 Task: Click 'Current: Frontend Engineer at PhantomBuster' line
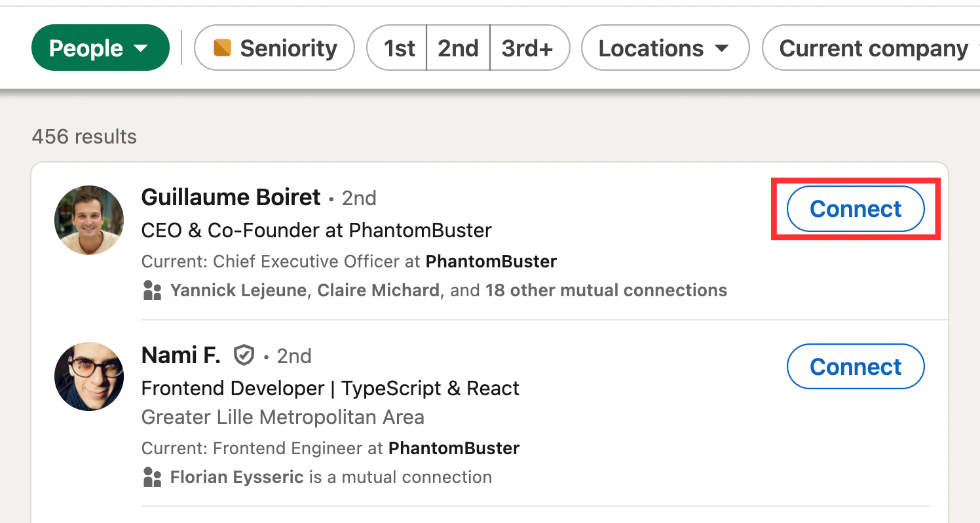tap(330, 448)
